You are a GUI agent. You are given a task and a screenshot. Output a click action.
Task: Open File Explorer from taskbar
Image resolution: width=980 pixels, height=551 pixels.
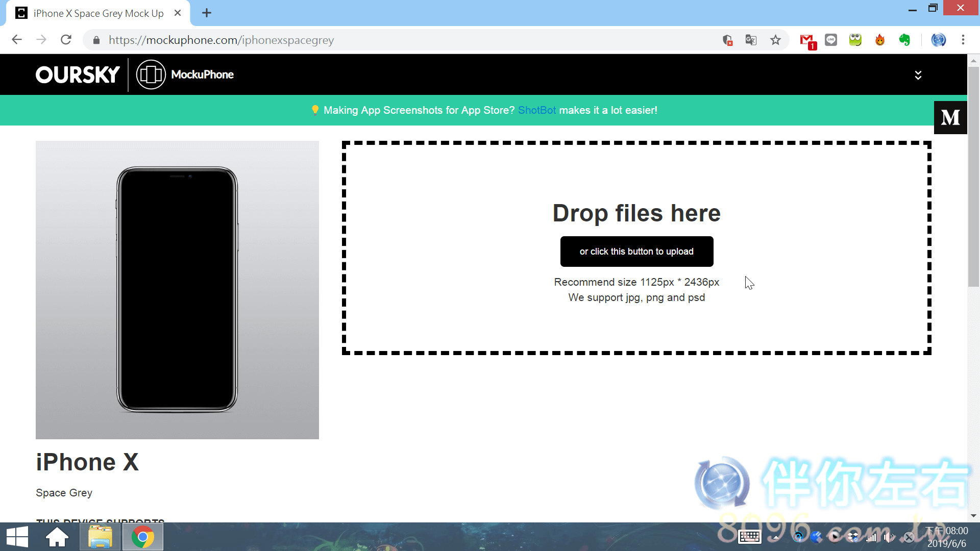[100, 537]
